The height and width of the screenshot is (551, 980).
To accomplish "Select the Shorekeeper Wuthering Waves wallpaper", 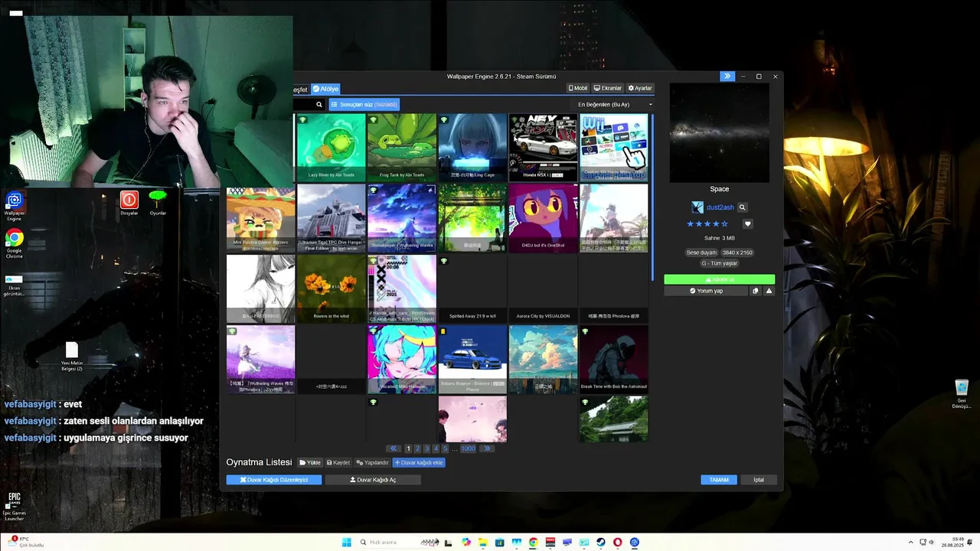I will tap(401, 218).
